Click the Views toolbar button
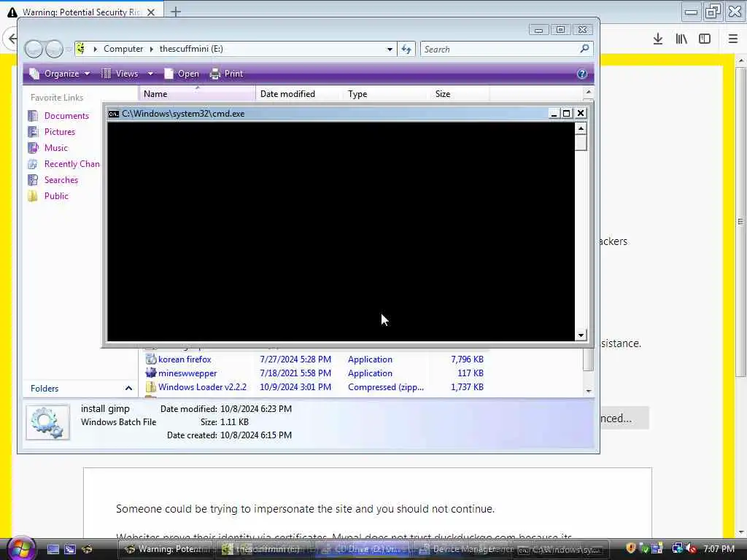747x560 pixels. point(120,74)
